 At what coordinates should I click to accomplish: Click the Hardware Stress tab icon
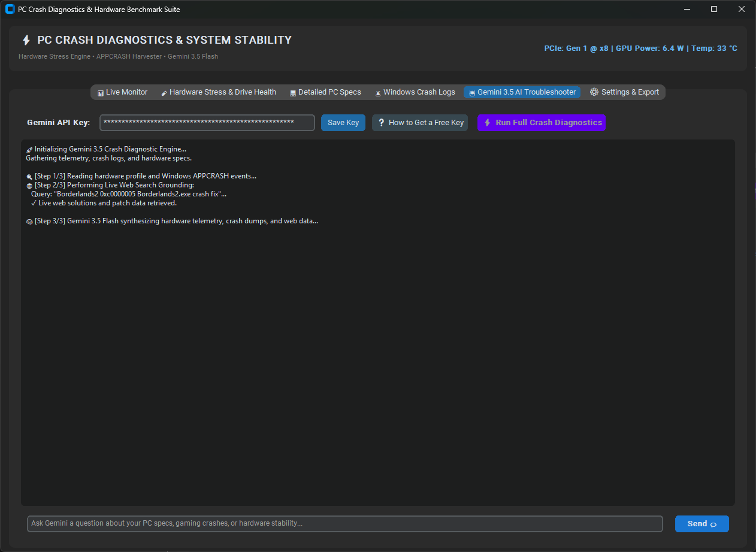(x=164, y=93)
